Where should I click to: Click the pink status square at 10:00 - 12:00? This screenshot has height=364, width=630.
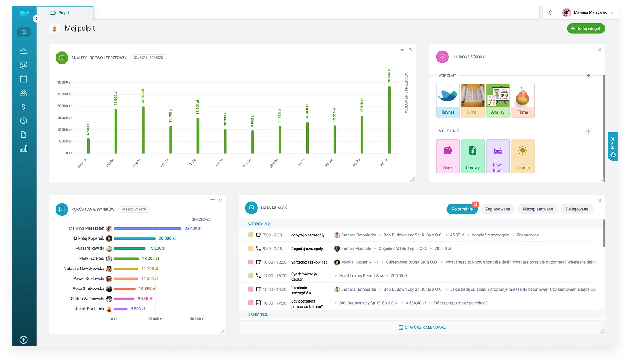click(251, 262)
